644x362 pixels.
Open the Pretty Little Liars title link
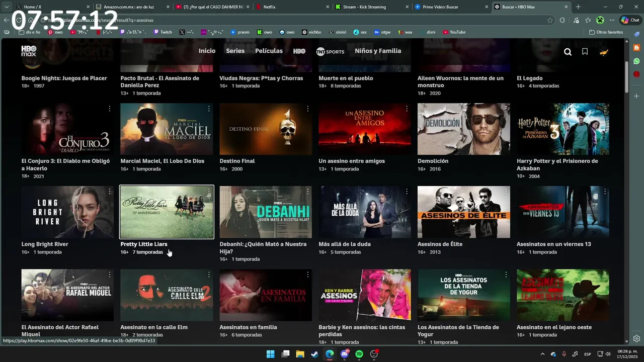[x=144, y=244]
